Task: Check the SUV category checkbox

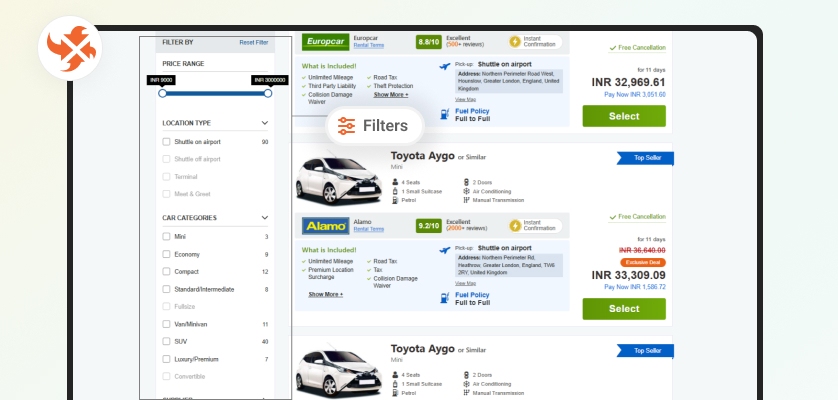Action: tap(166, 341)
